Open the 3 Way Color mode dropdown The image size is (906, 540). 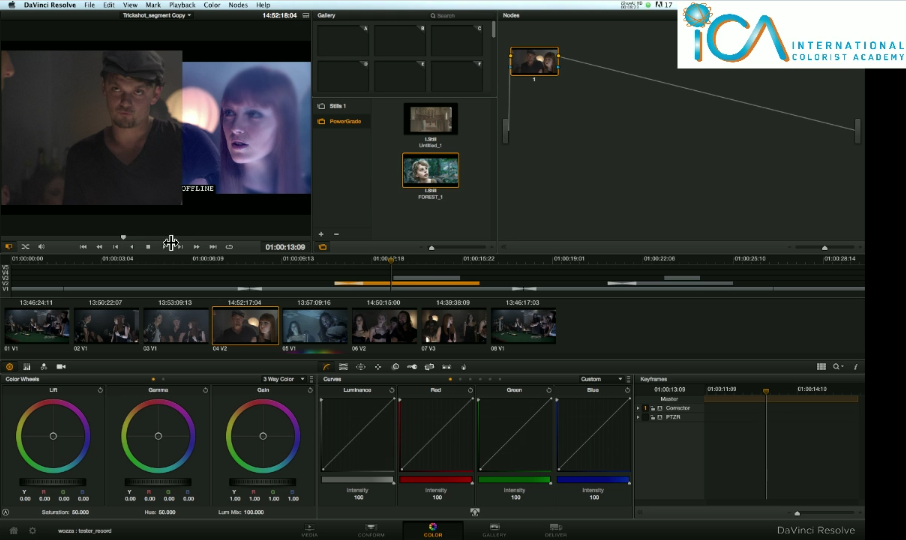coord(283,379)
